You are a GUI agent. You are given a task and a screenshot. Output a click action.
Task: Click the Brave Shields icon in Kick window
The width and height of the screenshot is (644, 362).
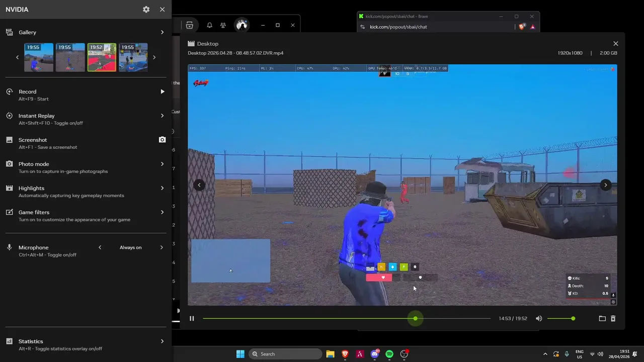(522, 27)
